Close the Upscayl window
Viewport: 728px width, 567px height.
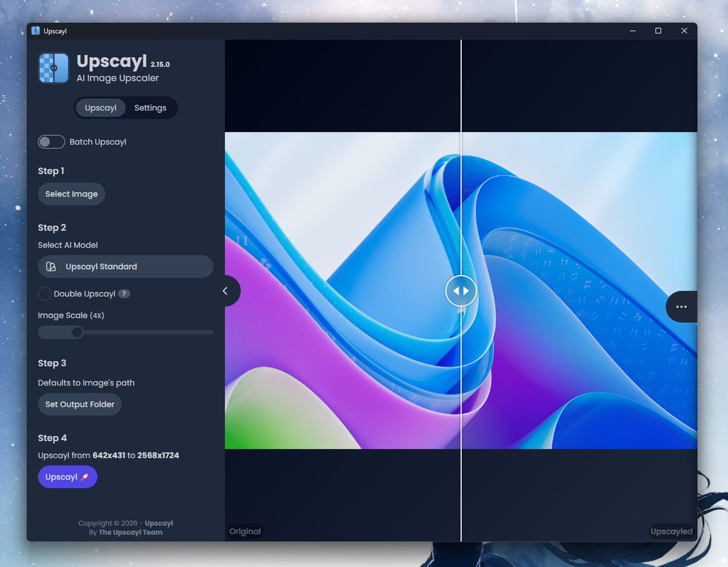pyautogui.click(x=684, y=31)
